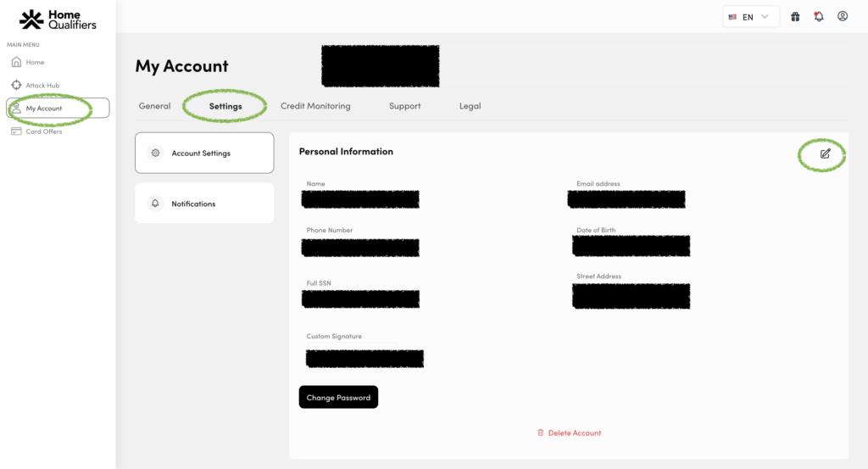Open the gift rewards icon

pyautogui.click(x=795, y=16)
